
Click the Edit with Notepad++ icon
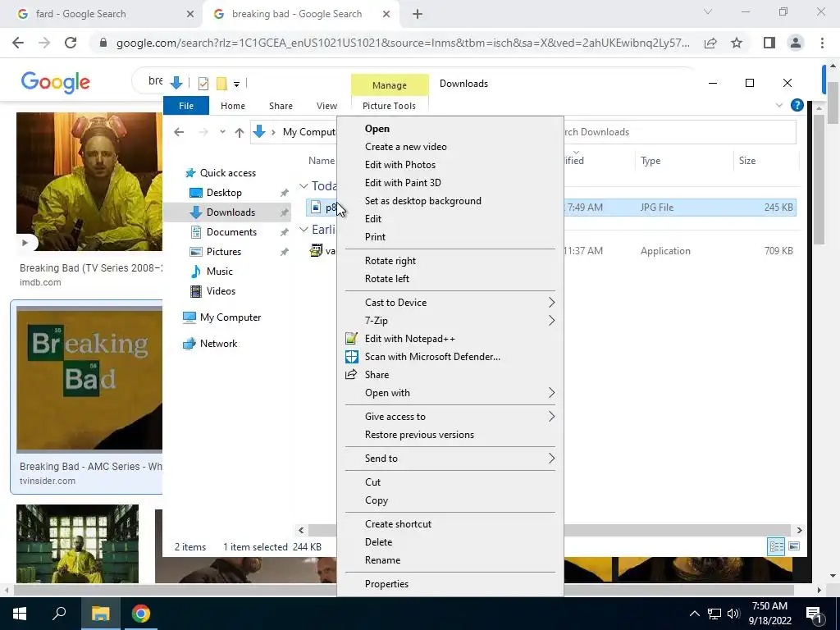pos(351,339)
